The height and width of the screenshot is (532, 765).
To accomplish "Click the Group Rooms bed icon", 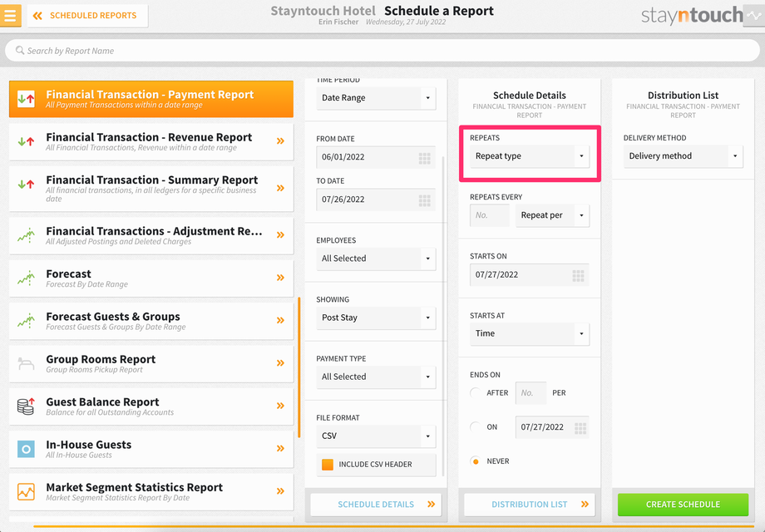I will pyautogui.click(x=26, y=363).
